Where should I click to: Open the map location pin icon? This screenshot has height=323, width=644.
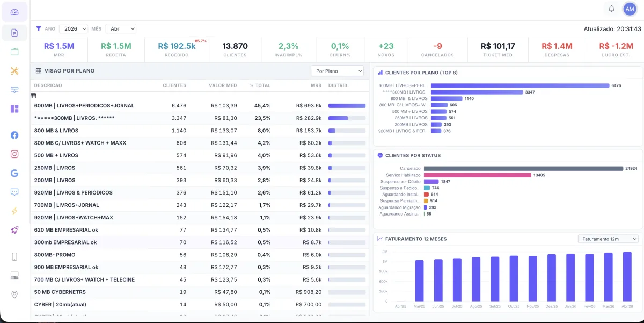14,295
